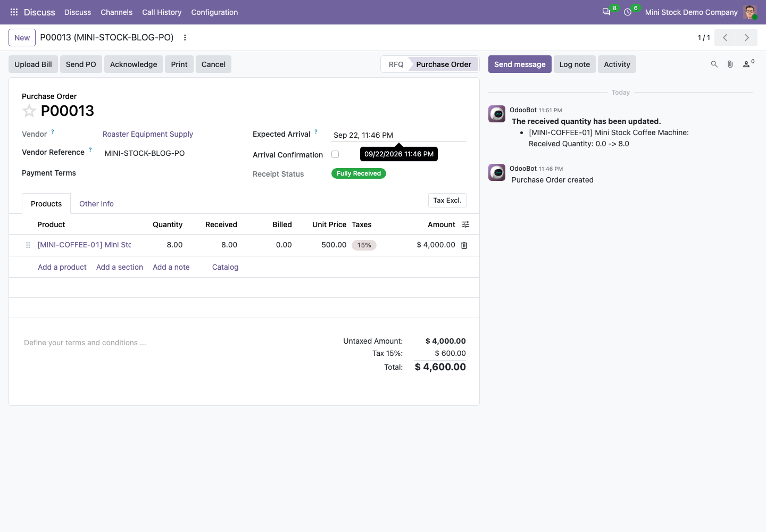Click Quantity cell 8.00
The image size is (766, 532).
pos(174,245)
